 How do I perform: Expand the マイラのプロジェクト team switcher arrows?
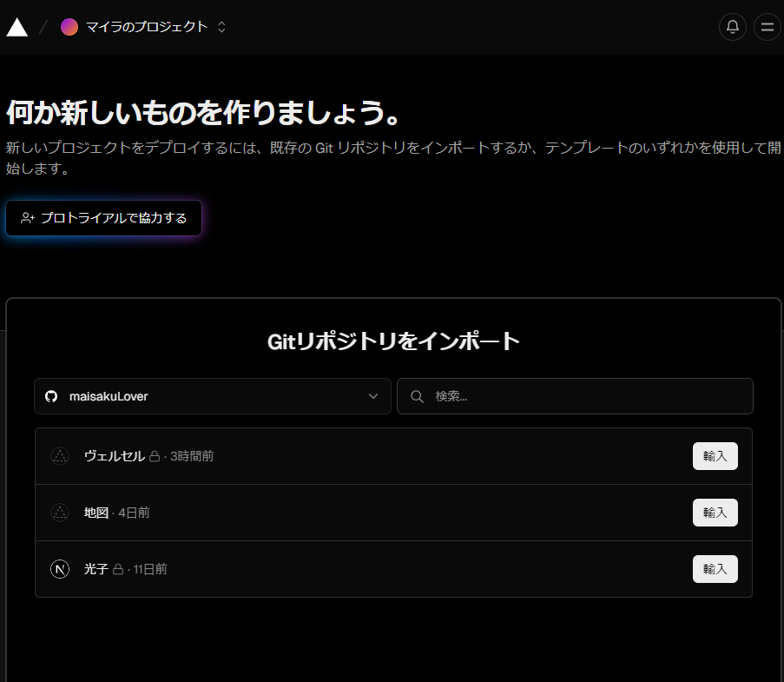tap(221, 27)
